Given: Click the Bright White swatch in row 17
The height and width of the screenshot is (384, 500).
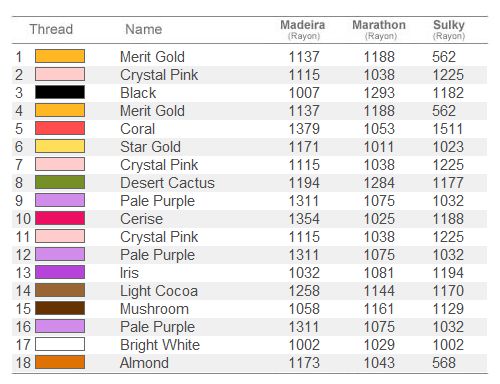Looking at the screenshot, I should pyautogui.click(x=60, y=344).
